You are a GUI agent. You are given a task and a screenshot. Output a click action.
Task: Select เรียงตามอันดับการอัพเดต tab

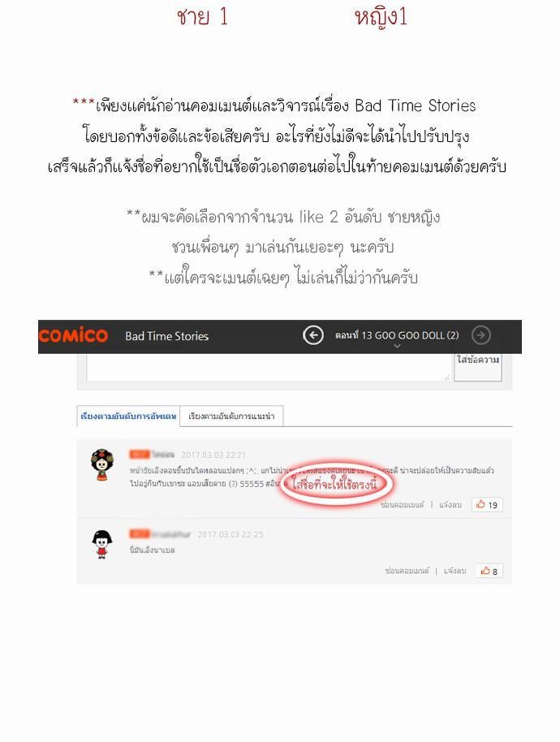128,416
